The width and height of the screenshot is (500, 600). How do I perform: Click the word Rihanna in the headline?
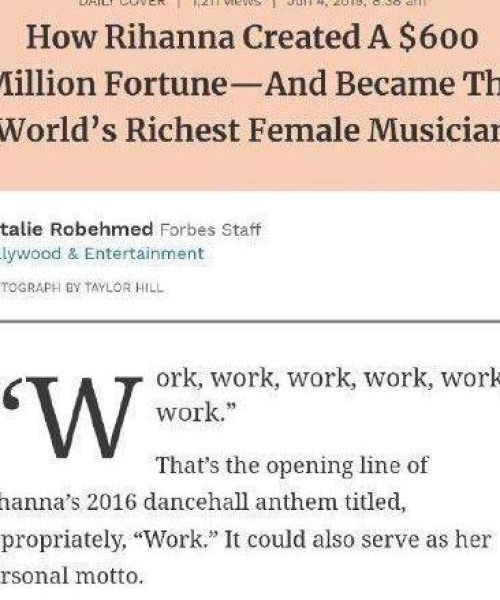[170, 38]
